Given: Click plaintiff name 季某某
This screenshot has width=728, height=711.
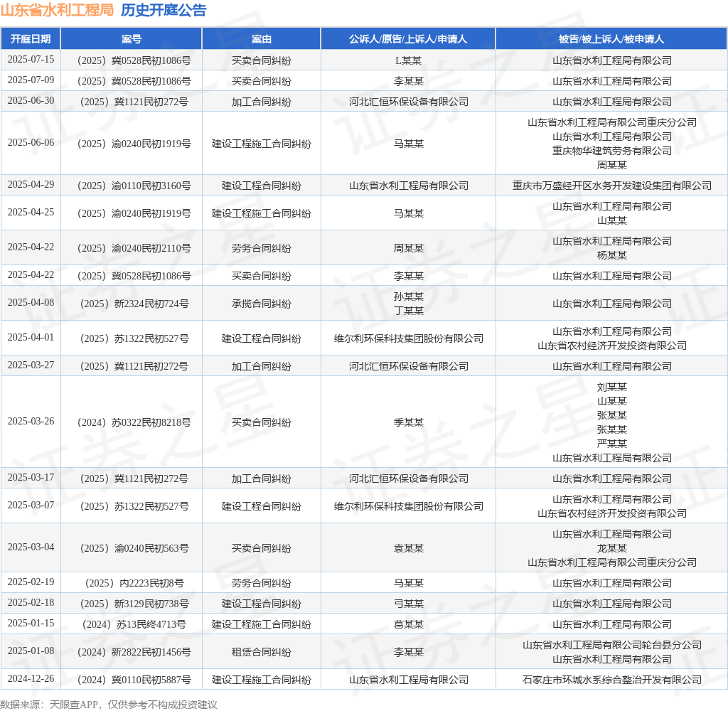Looking at the screenshot, I should click(x=409, y=422).
